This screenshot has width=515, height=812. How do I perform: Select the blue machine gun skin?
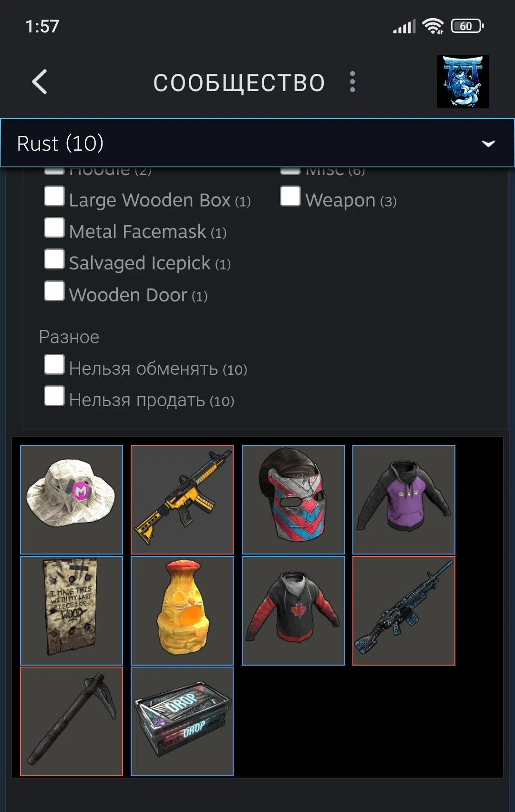pyautogui.click(x=403, y=610)
